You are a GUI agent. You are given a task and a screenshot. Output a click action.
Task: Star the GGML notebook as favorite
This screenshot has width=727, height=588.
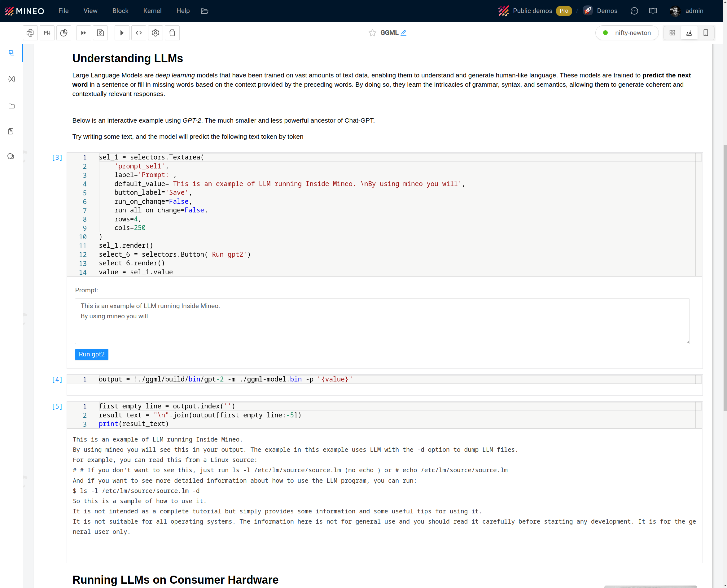(x=372, y=33)
